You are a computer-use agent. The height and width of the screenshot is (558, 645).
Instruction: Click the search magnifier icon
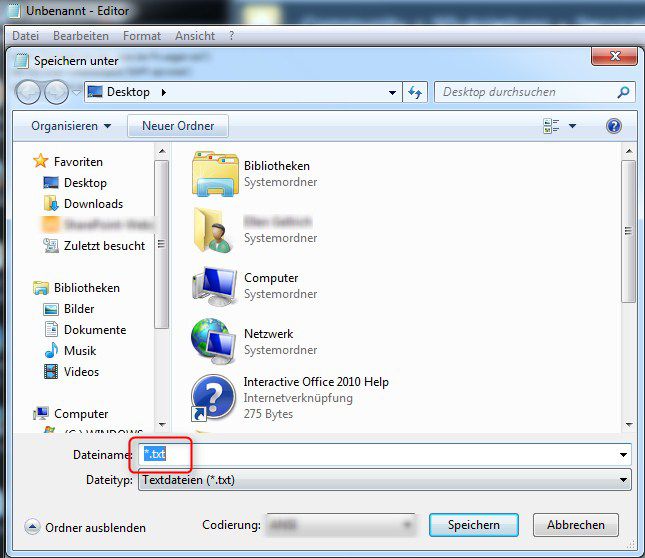click(623, 92)
